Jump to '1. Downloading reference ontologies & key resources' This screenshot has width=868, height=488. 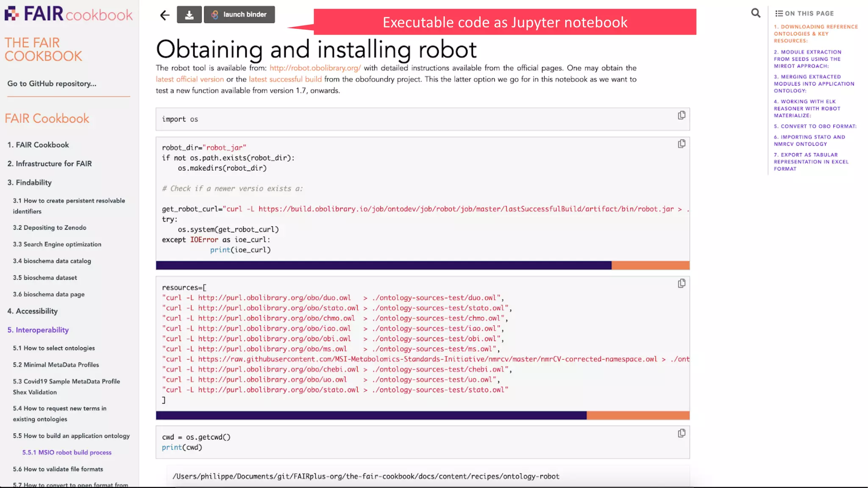[816, 33]
